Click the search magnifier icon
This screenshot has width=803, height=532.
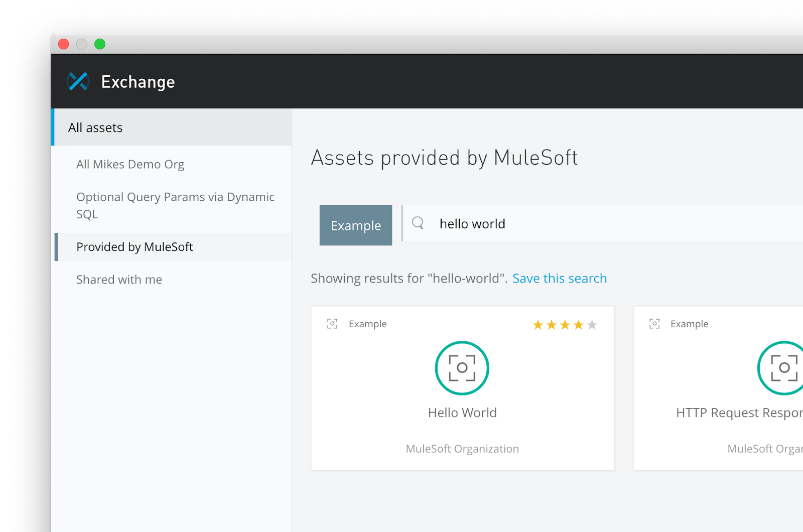(x=418, y=223)
